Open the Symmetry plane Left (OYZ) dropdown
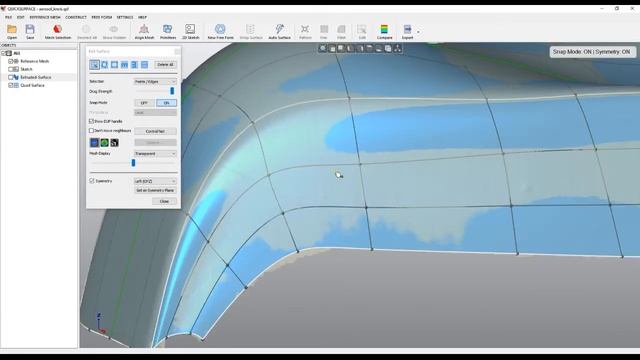The width and height of the screenshot is (640, 360). coord(155,181)
